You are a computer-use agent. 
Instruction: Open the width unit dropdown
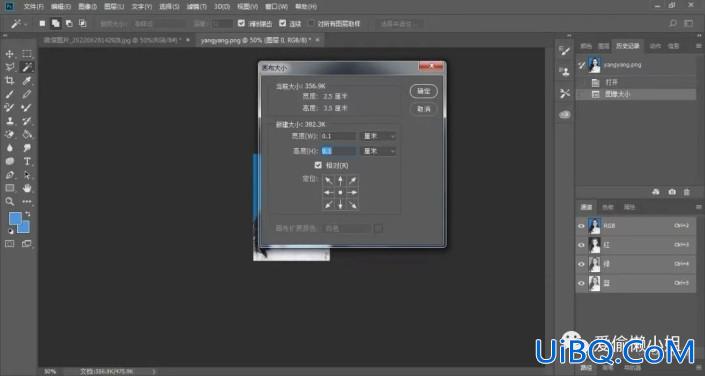(x=379, y=136)
